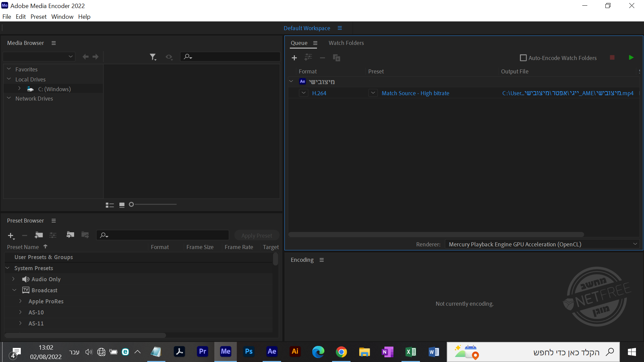Click the Add Source plus icon in Queue
The image size is (644, 362).
point(294,58)
